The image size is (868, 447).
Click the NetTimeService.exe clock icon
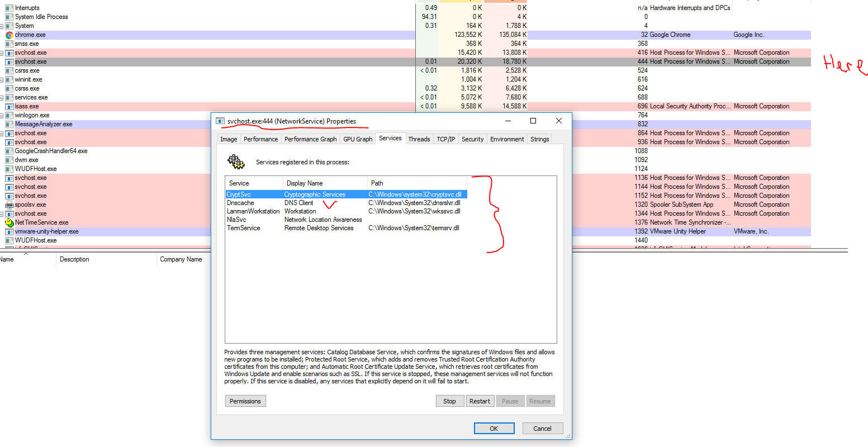tap(10, 222)
